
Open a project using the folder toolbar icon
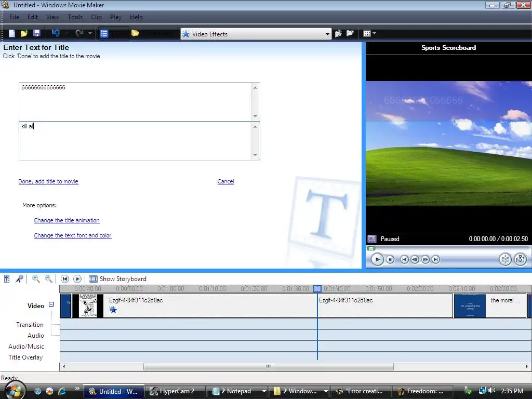tap(24, 33)
